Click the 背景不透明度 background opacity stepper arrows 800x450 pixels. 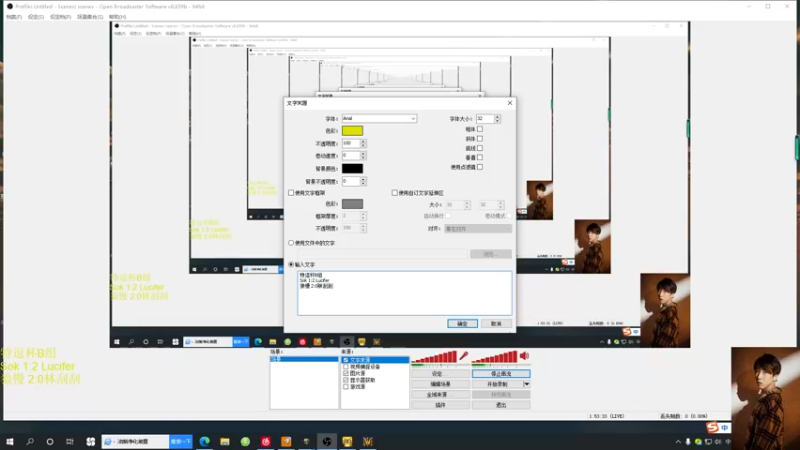tap(363, 181)
